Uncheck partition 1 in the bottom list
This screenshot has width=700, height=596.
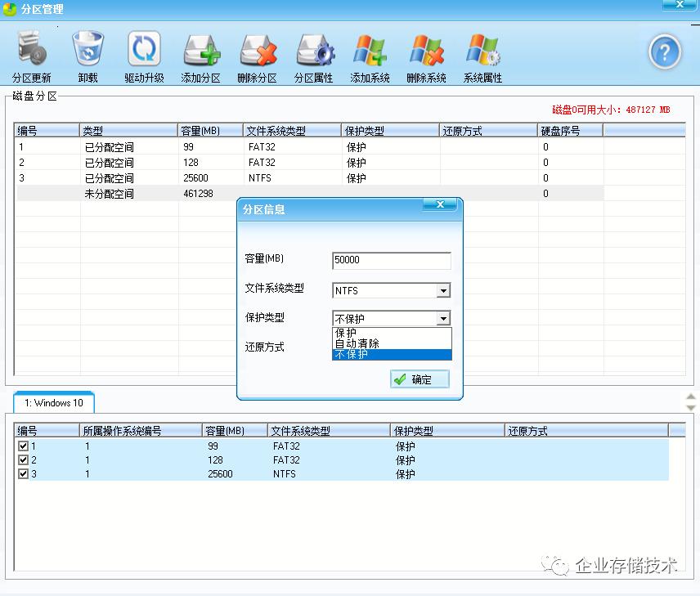[24, 446]
